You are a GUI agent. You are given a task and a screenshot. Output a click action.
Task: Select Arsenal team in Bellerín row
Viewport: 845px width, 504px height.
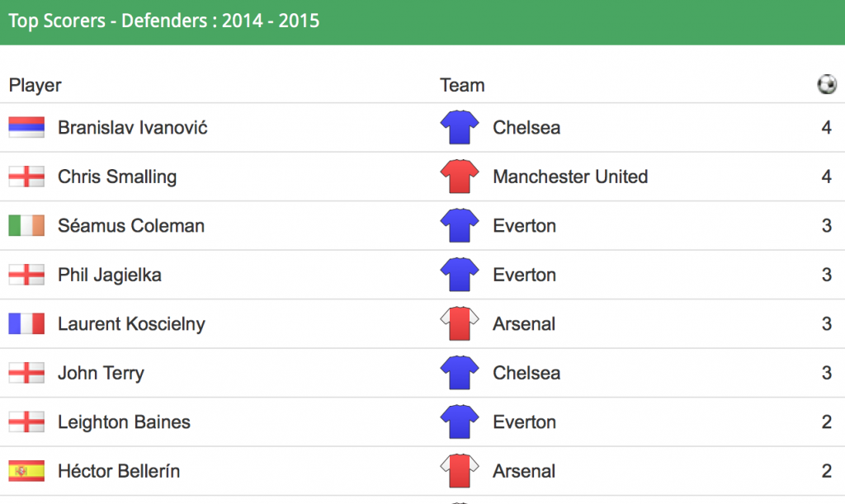524,471
